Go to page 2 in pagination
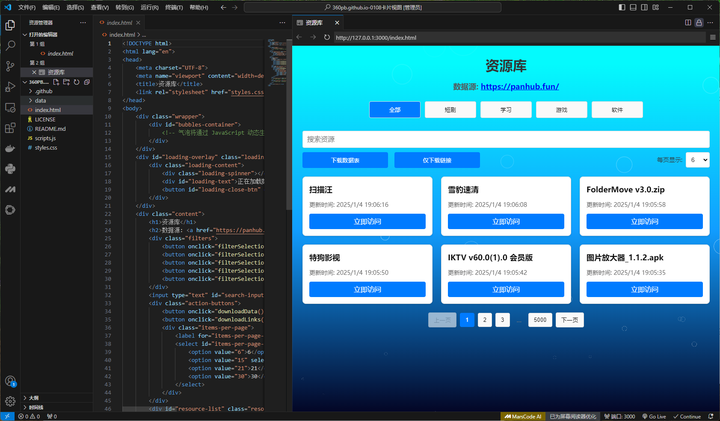The image size is (720, 421). [484, 320]
